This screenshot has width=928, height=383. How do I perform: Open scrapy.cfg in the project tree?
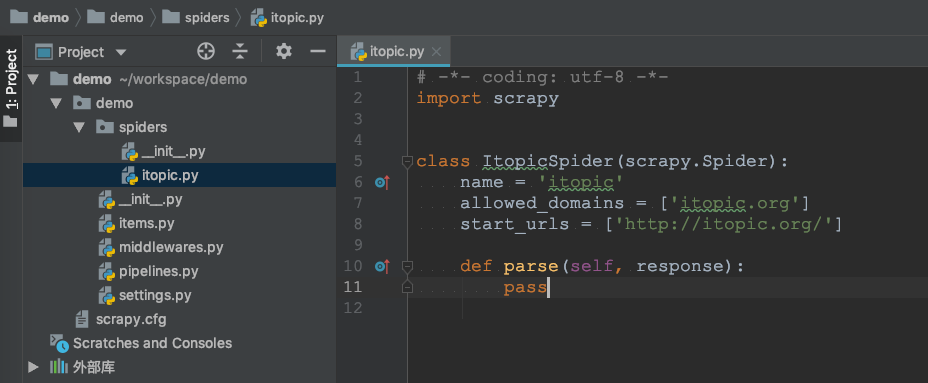[131, 320]
